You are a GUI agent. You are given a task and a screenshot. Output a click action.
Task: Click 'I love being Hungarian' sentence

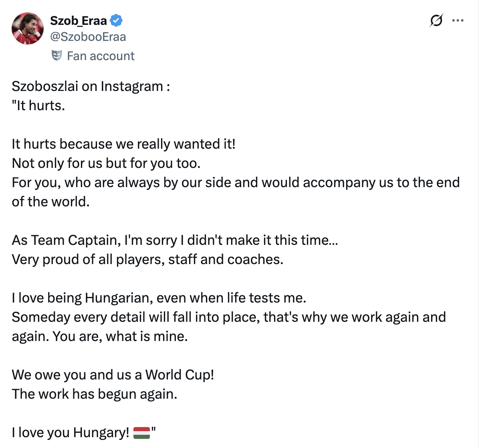pos(159,298)
